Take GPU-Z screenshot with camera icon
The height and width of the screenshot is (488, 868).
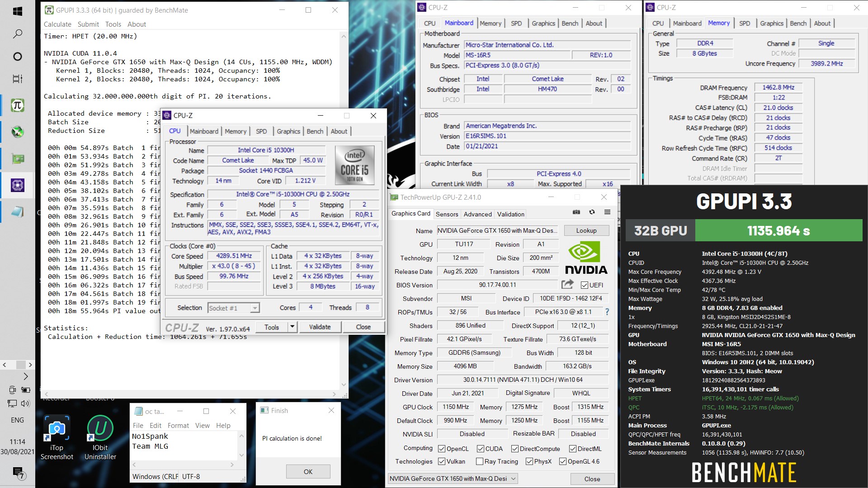click(x=576, y=212)
